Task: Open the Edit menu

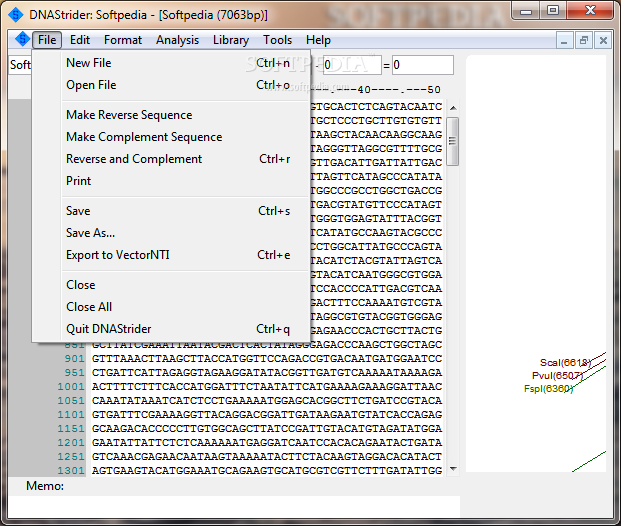Action: (80, 40)
